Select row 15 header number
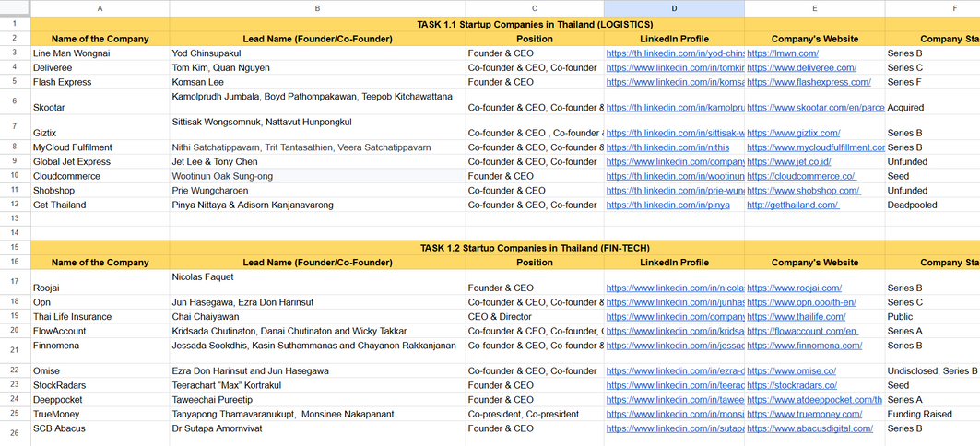 click(x=15, y=248)
